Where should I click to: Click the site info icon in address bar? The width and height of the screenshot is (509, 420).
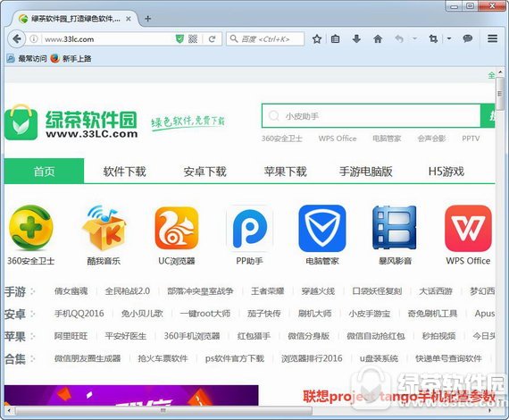coord(33,39)
